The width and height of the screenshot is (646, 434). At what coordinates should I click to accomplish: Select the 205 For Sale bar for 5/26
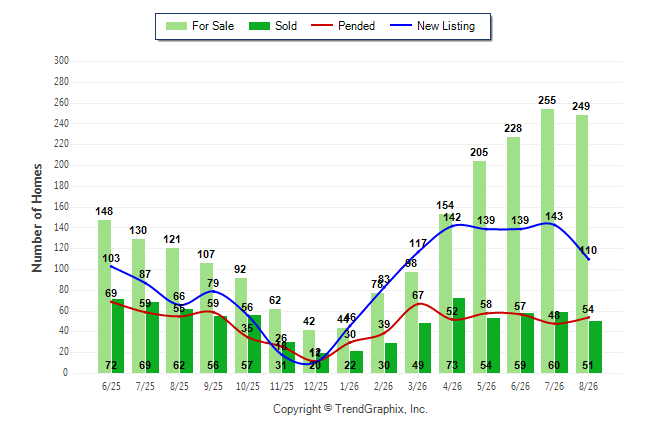[x=480, y=267]
